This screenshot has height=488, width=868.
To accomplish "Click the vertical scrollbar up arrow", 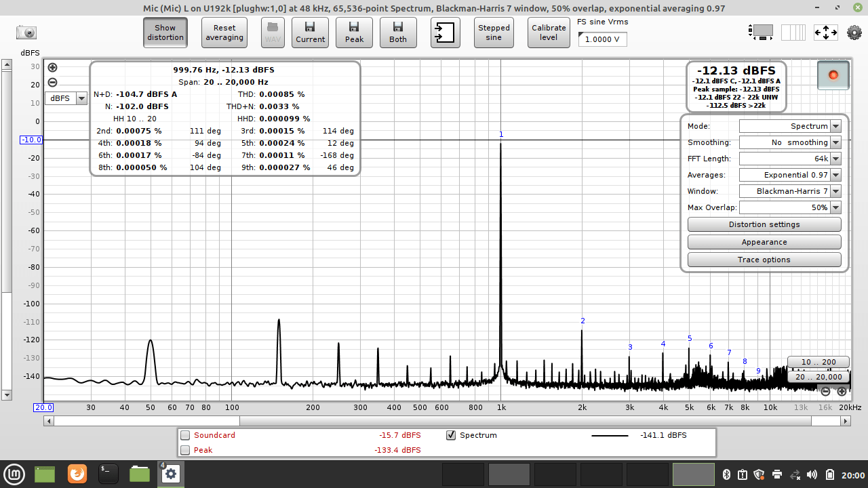I will pos(7,65).
